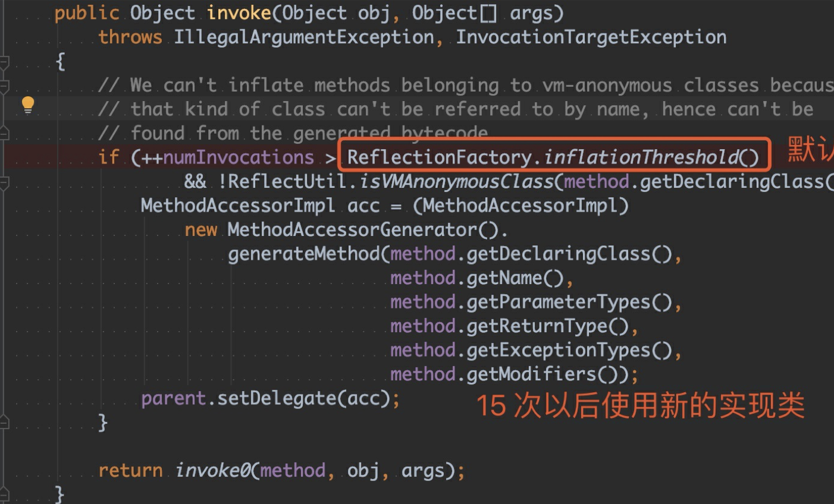
Task: Select InvocationTargetException in the throws clause
Action: (x=591, y=37)
